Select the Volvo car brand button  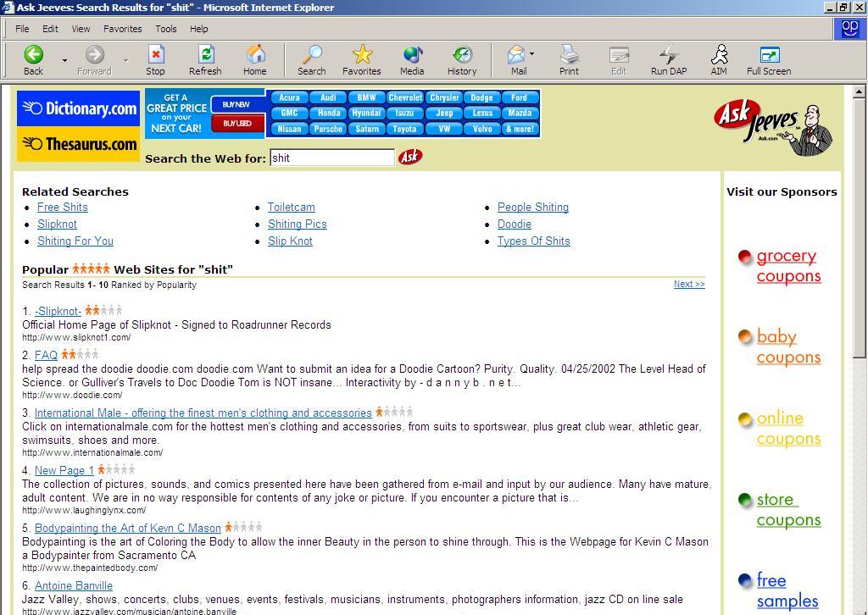click(x=482, y=129)
